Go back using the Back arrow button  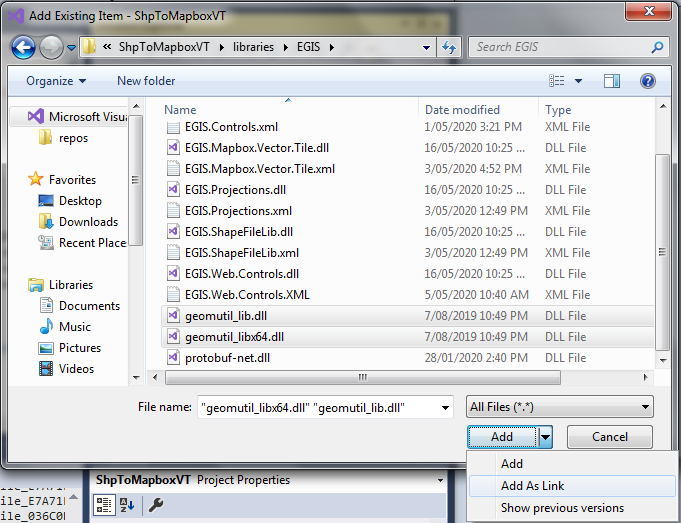(x=23, y=47)
